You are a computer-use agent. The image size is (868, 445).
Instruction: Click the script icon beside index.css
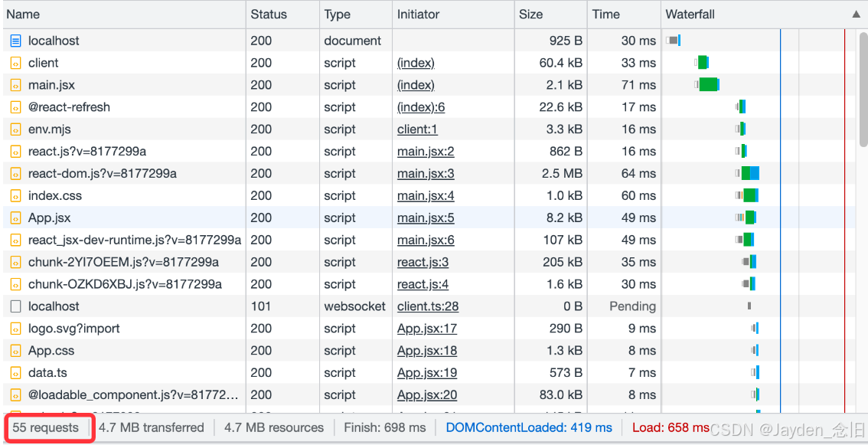point(16,195)
